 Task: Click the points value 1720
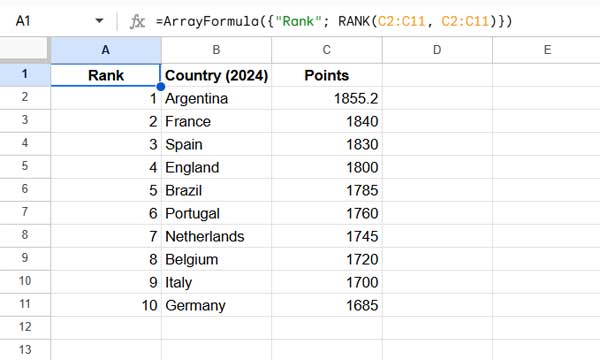click(326, 259)
